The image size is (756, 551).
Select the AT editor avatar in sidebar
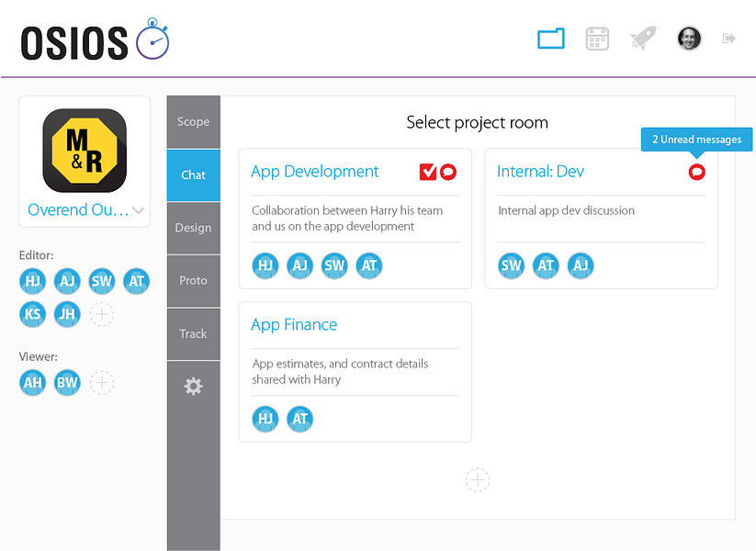click(x=137, y=281)
